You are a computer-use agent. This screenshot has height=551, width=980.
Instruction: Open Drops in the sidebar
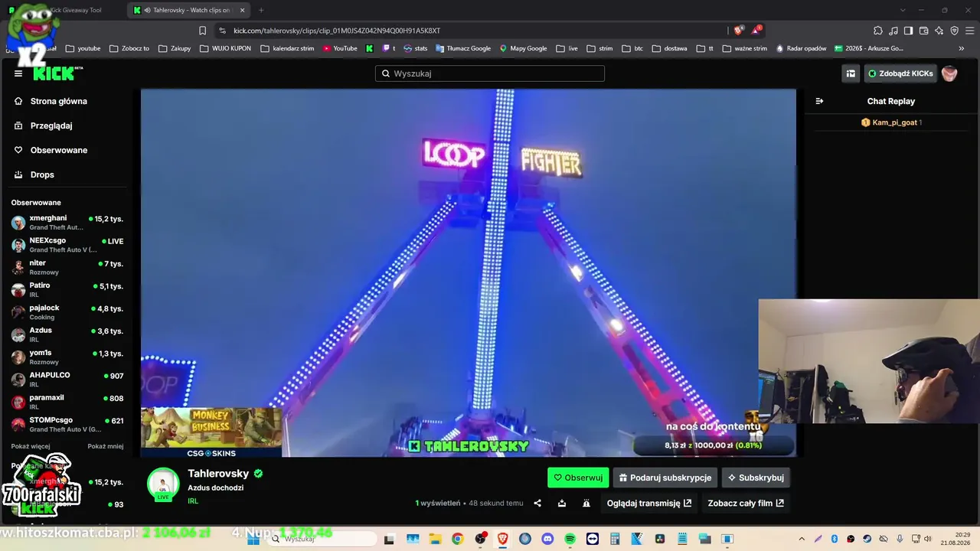(x=42, y=174)
